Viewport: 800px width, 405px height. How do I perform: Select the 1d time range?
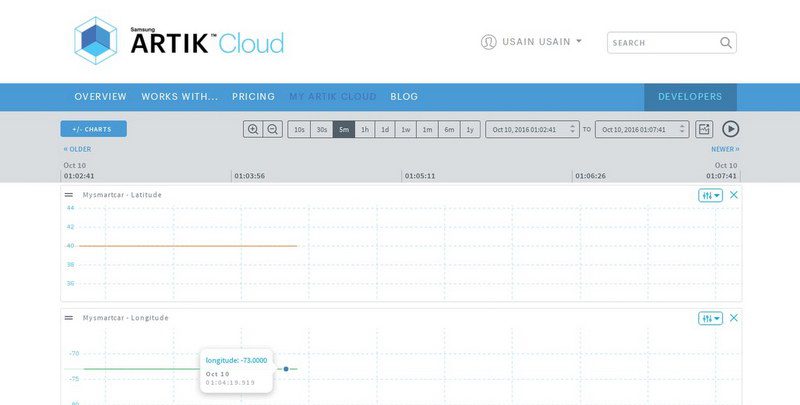(385, 130)
